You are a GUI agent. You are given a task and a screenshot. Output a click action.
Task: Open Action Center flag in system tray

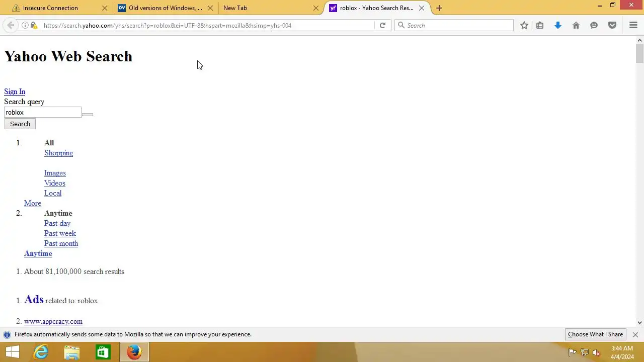pos(573,352)
